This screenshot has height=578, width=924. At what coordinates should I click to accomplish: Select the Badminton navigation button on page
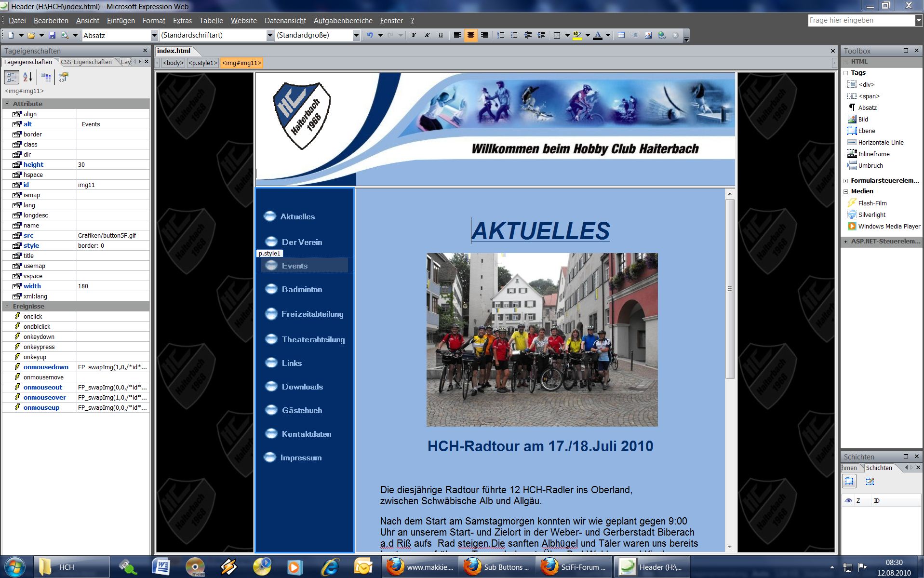click(x=302, y=289)
